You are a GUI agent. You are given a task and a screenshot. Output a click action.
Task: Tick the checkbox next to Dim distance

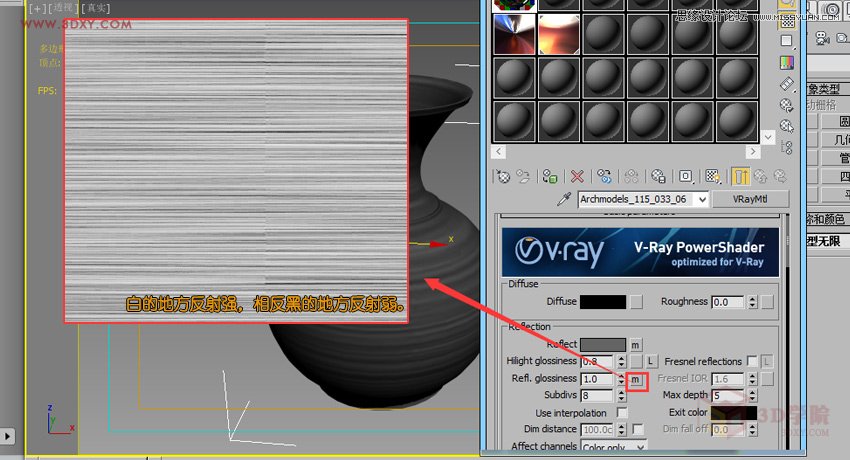[638, 430]
